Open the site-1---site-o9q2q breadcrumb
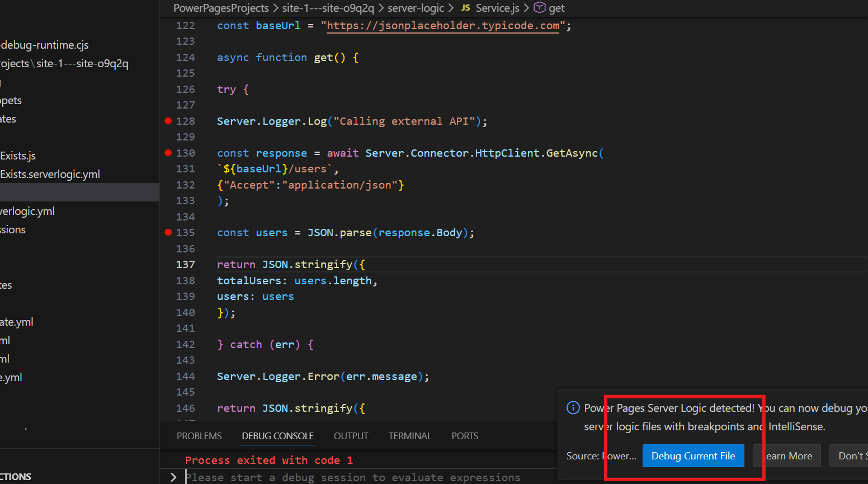 point(328,8)
